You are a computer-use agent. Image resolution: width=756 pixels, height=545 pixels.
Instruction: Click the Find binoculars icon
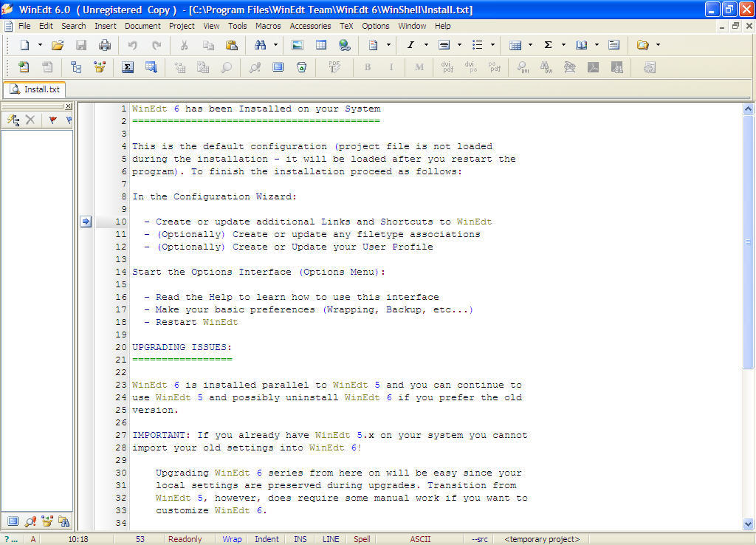[x=261, y=45]
